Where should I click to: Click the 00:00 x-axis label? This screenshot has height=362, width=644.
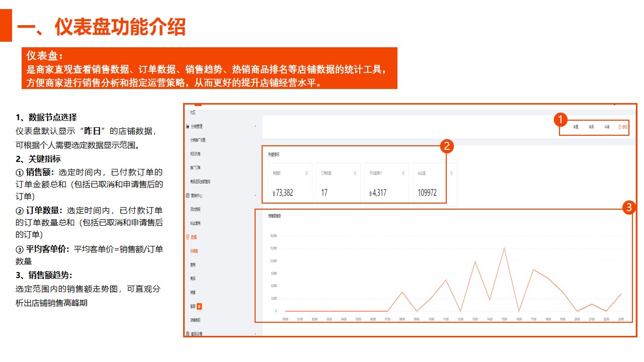pos(285,319)
